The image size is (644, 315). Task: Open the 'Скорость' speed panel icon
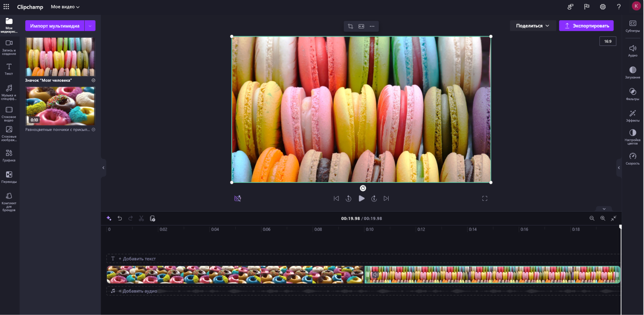[x=633, y=159]
